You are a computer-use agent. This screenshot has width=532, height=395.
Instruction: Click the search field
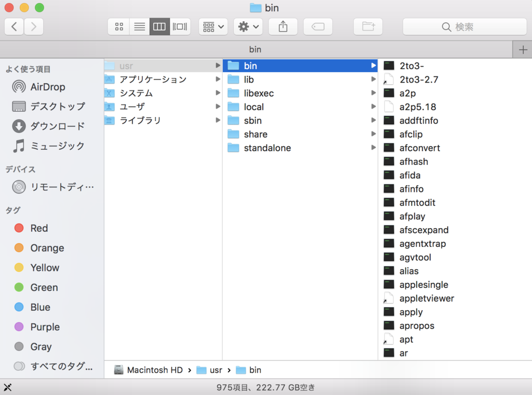pos(464,27)
